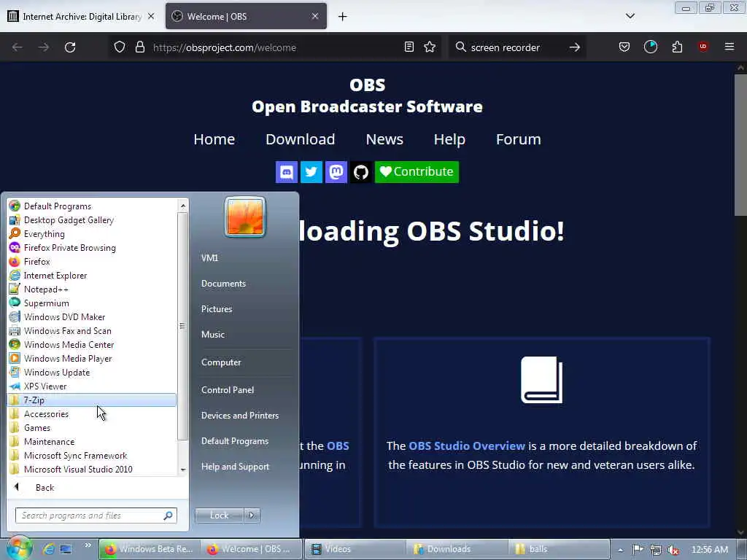The image size is (747, 560).
Task: Click the padlock site info icon
Action: (x=139, y=47)
